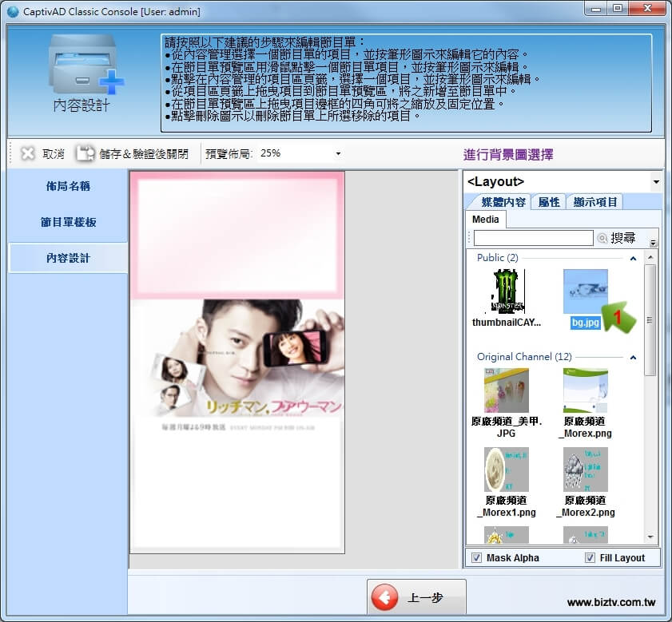Screen dimensions: 672x622
Task: Switch to the 顯示項目 tab
Action: click(595, 202)
